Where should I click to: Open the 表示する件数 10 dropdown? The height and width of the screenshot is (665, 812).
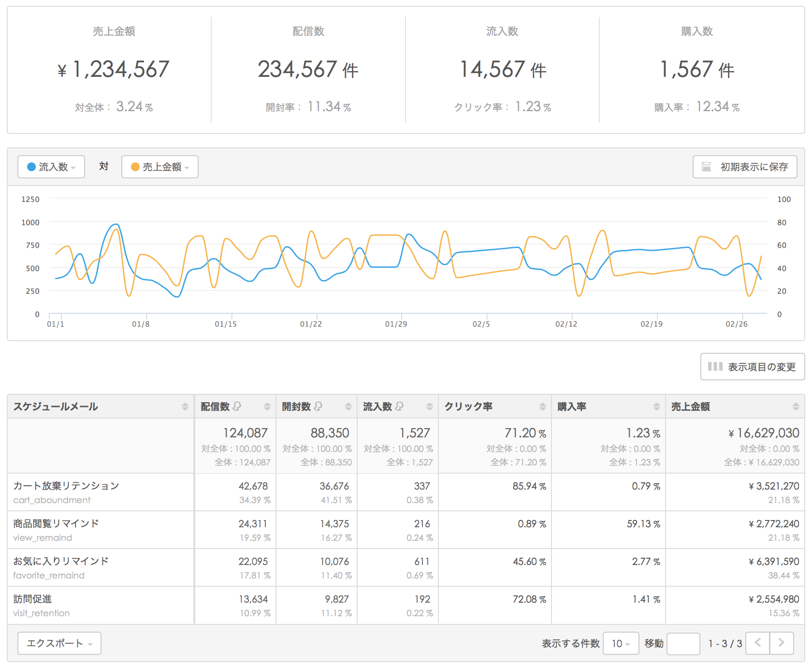(x=621, y=643)
